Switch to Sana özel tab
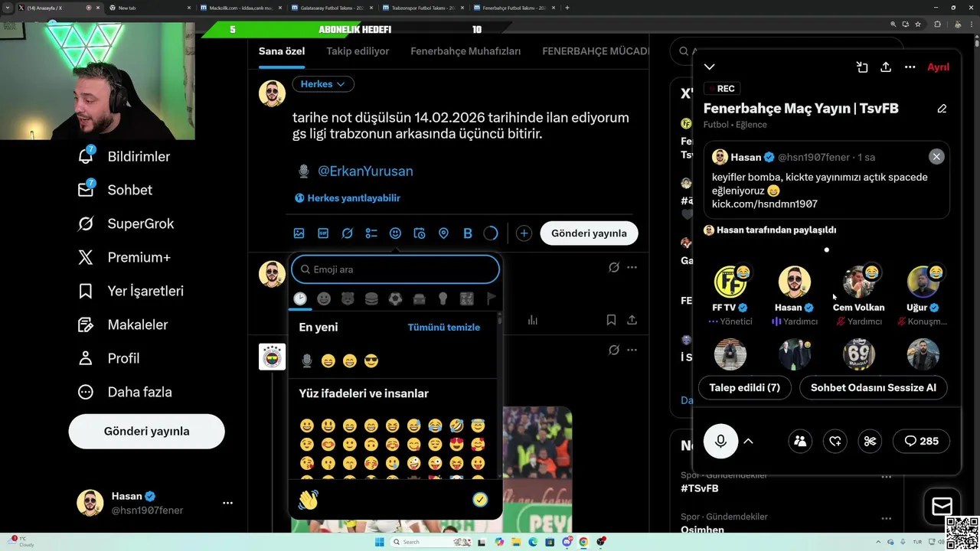Viewport: 980px width, 551px height. pyautogui.click(x=282, y=51)
